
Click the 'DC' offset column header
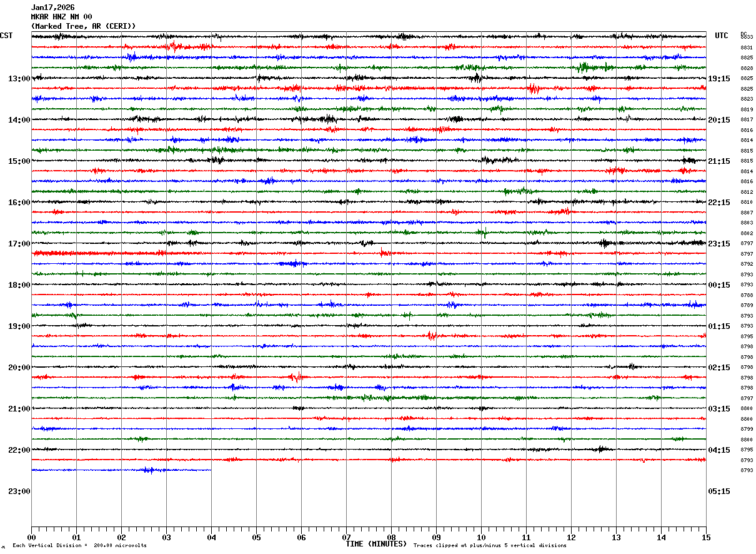click(744, 34)
